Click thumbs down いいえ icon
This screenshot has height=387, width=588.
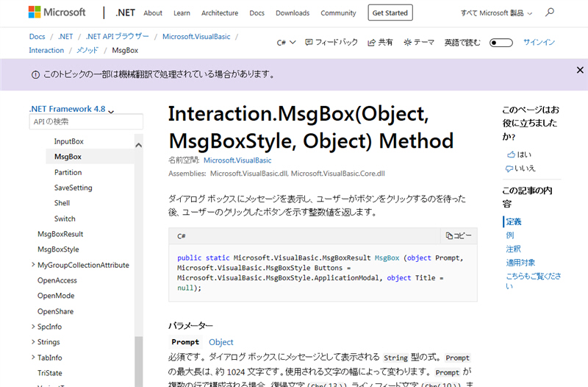[x=510, y=168]
